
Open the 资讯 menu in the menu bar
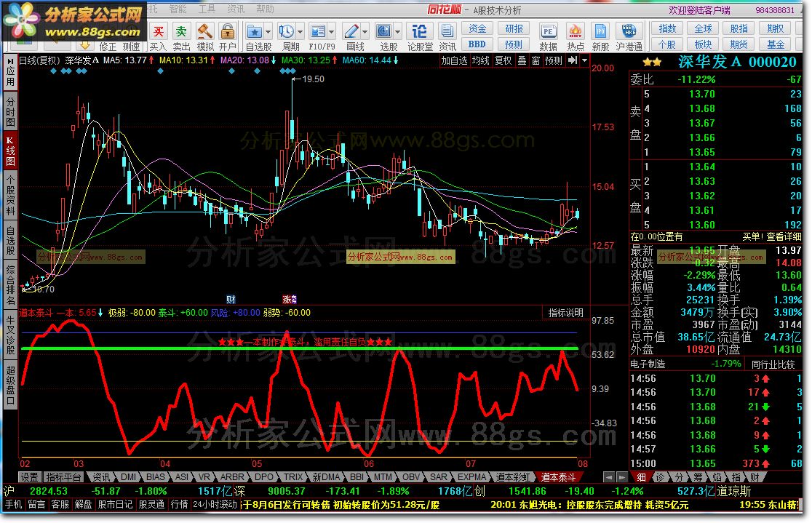pos(236,9)
